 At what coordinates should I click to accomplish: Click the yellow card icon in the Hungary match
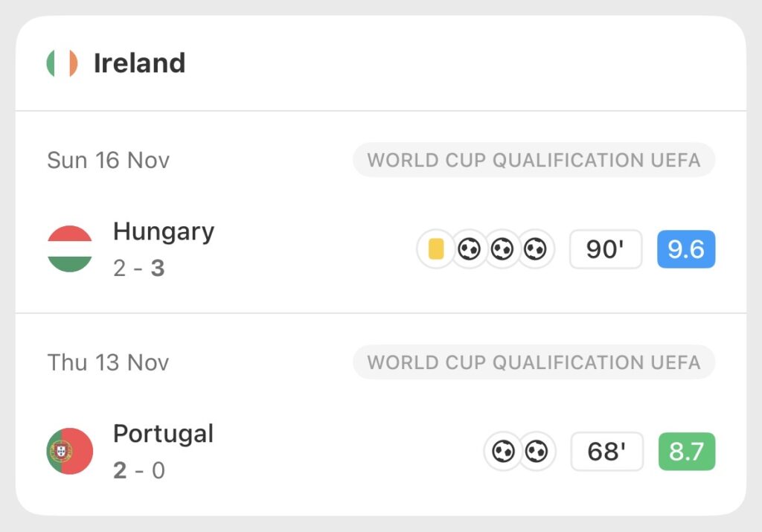436,249
